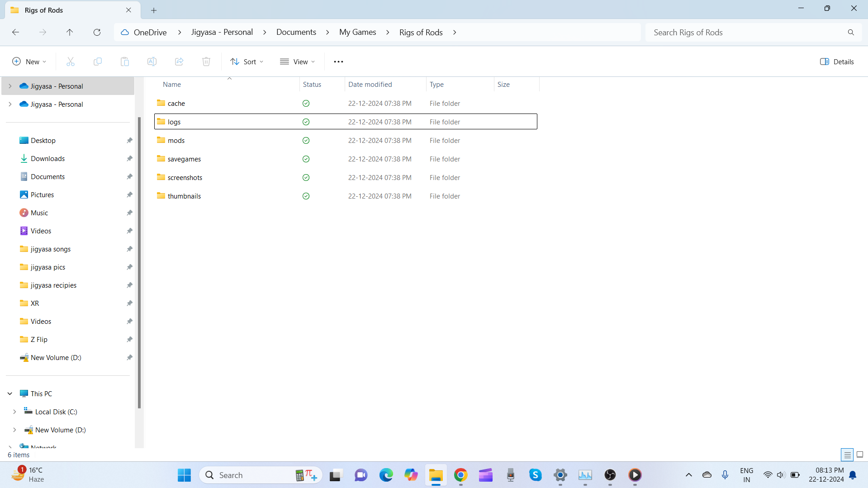
Task: Toggle the Details pane
Action: coord(837,62)
